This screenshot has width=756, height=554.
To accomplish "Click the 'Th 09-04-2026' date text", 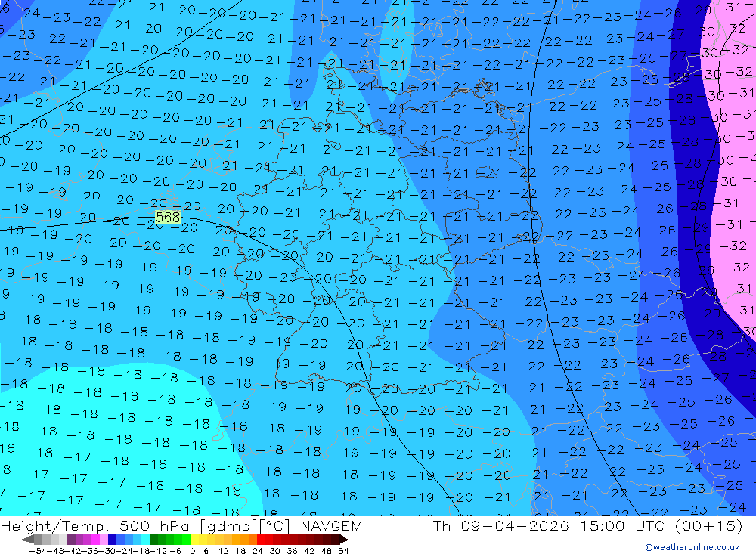I will (x=501, y=525).
